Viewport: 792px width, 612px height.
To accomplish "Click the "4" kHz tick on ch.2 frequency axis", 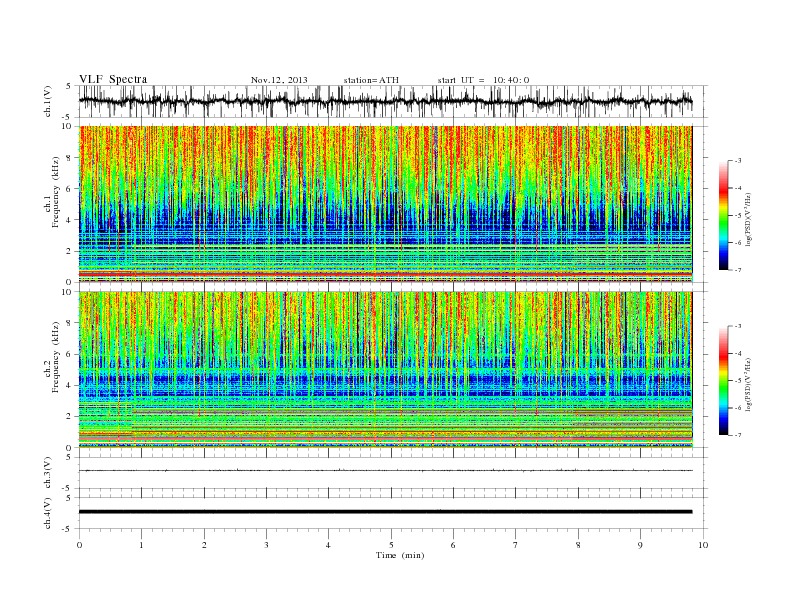I will coord(70,385).
